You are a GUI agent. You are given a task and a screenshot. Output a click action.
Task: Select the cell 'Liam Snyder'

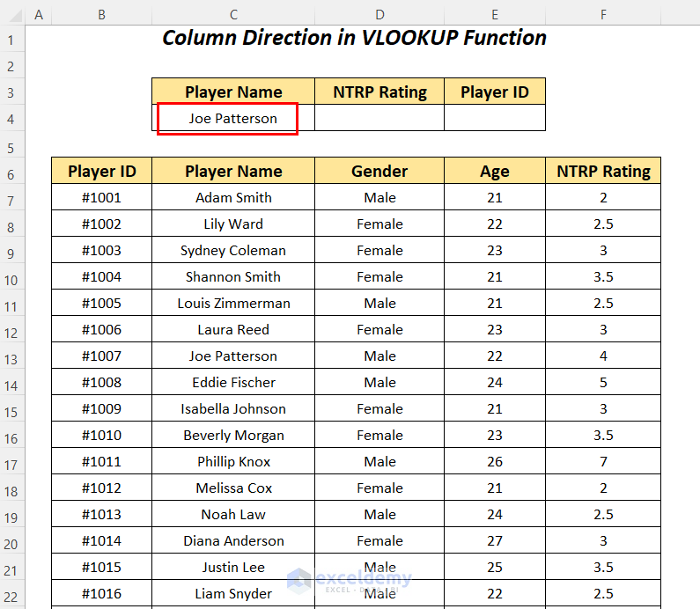point(233,593)
